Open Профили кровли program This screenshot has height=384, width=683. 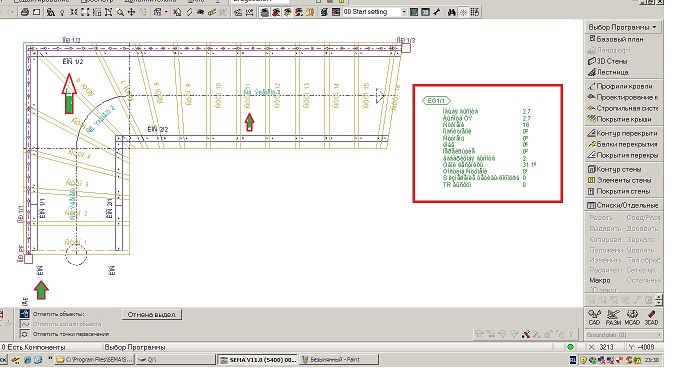click(x=620, y=86)
